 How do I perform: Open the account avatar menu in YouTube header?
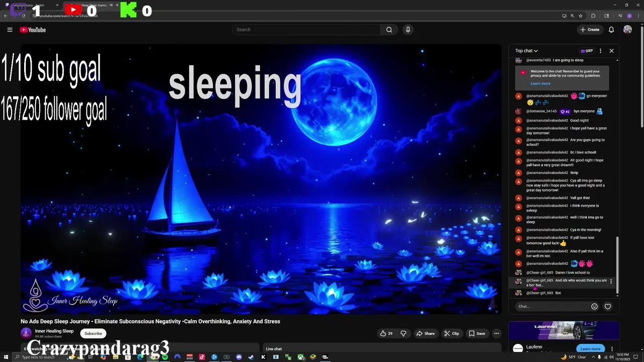[x=627, y=30]
